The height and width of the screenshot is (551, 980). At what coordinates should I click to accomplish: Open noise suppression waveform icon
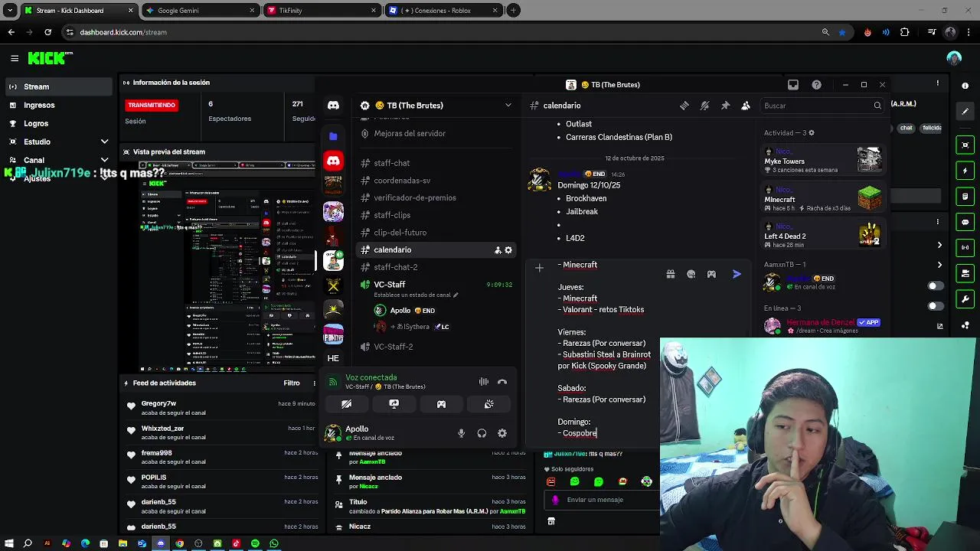[x=484, y=382]
